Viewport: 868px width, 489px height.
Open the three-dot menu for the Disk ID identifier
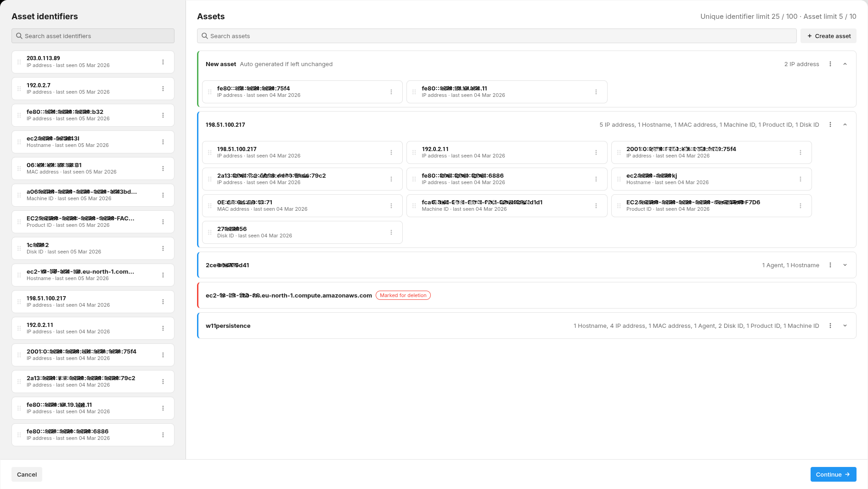pos(163,248)
